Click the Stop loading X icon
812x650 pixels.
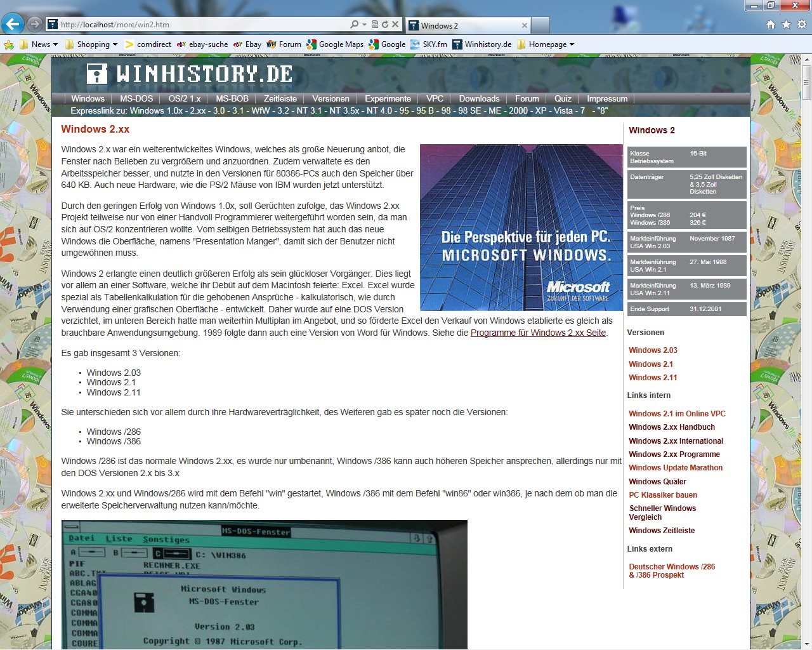tap(395, 25)
